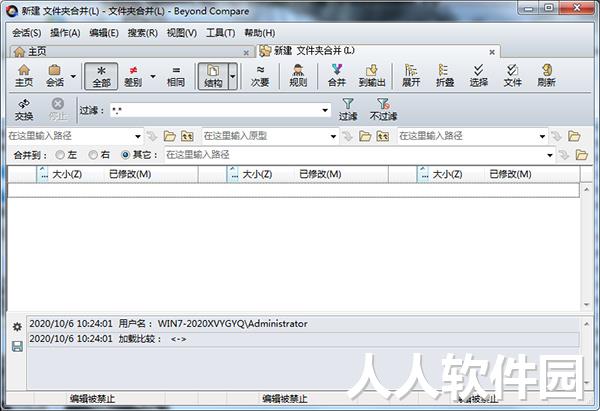Sort right pane by 已修改(M) column

coord(510,175)
